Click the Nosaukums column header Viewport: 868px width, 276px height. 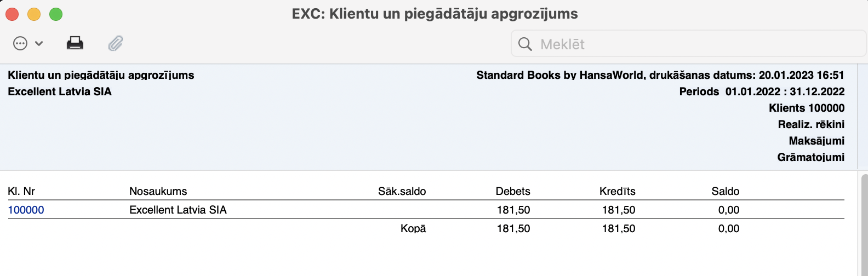(158, 191)
